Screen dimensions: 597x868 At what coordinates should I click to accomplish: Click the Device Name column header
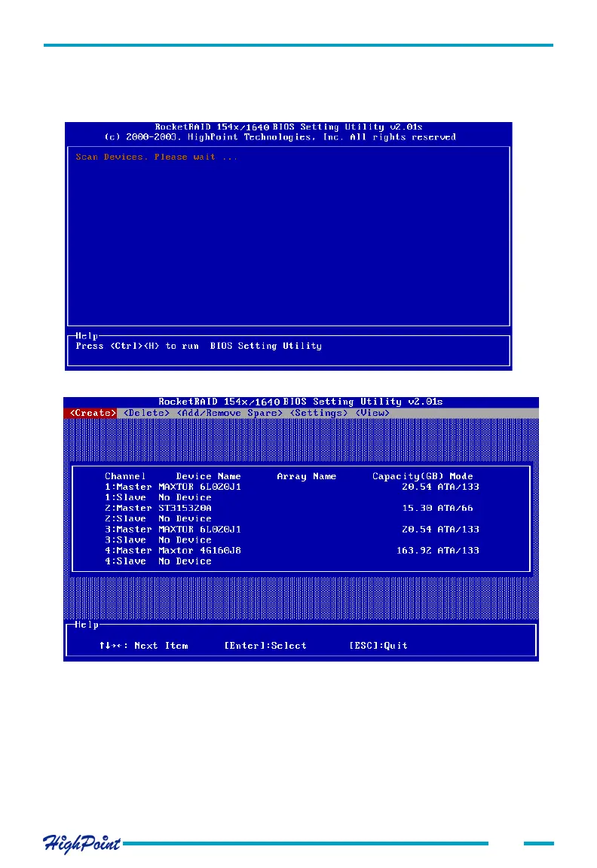click(208, 476)
